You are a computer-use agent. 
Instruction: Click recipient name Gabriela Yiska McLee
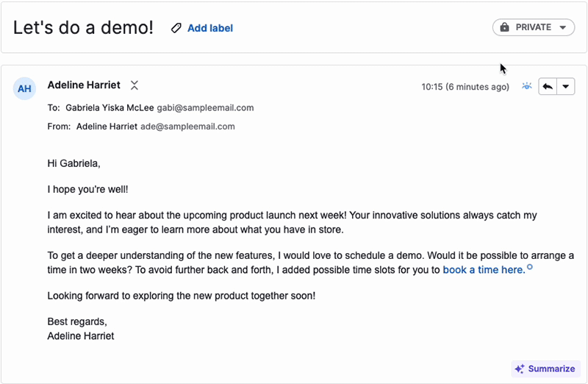(x=110, y=107)
